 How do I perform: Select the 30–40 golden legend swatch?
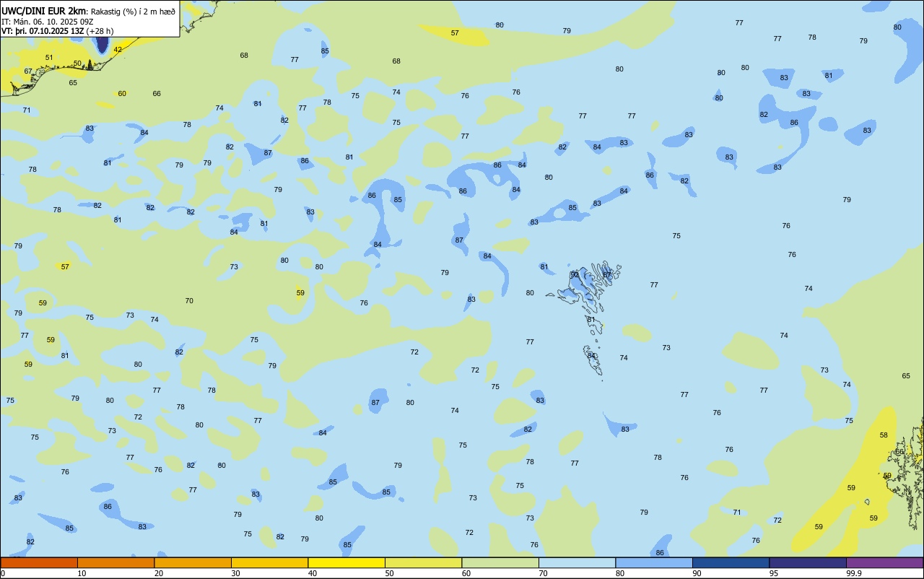(269, 562)
